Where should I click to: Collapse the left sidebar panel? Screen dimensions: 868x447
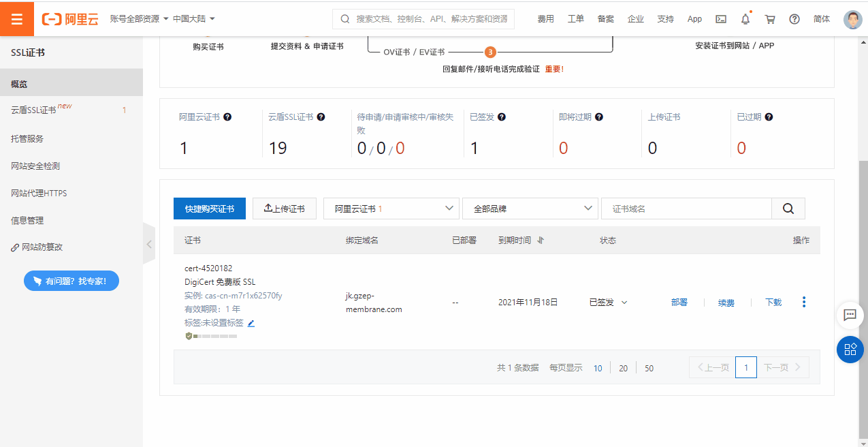tap(149, 243)
